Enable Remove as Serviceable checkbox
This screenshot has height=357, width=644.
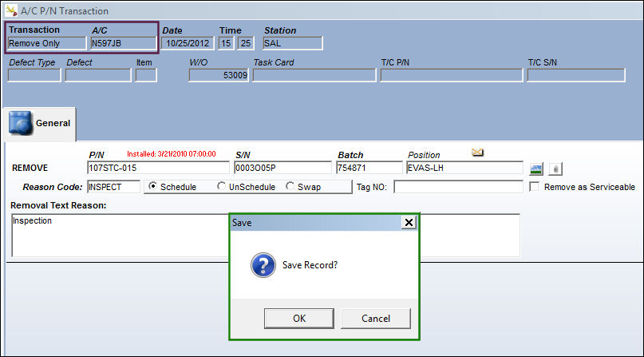coord(534,187)
